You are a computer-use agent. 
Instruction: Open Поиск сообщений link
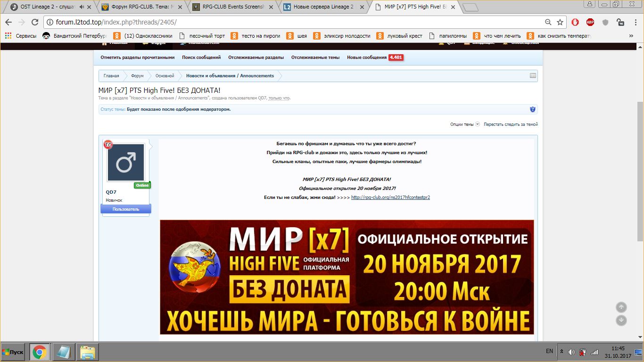point(201,58)
